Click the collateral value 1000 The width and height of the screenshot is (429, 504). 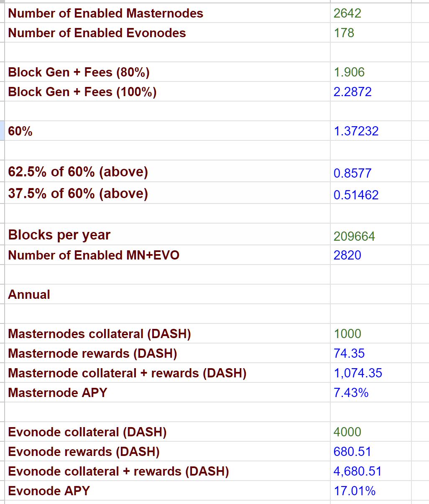point(347,334)
